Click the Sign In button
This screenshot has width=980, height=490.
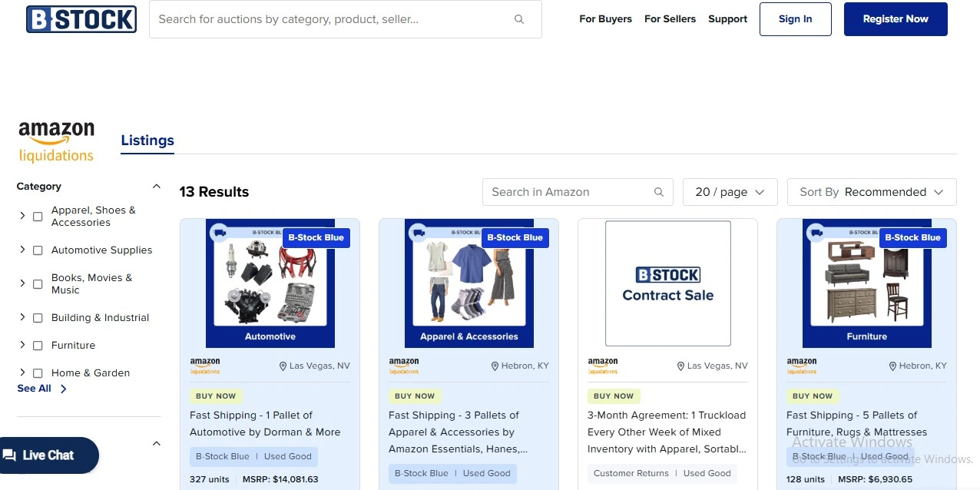coord(795,19)
